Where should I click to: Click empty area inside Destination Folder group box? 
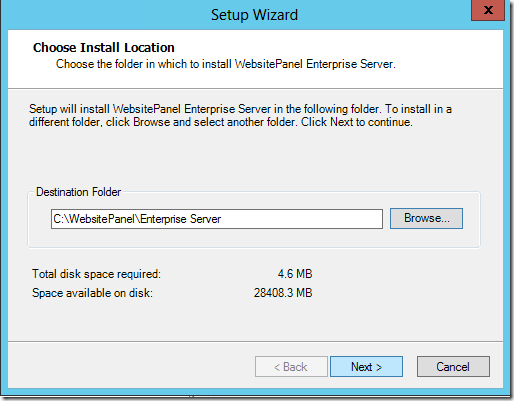(x=253, y=238)
